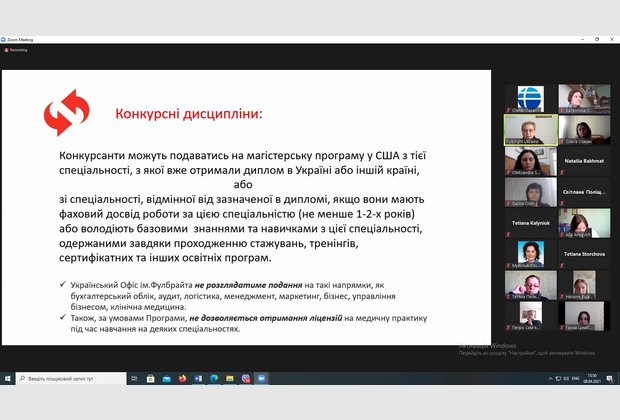The image size is (620, 420).
Task: Select the globe logo participant tile
Action: pos(531,98)
